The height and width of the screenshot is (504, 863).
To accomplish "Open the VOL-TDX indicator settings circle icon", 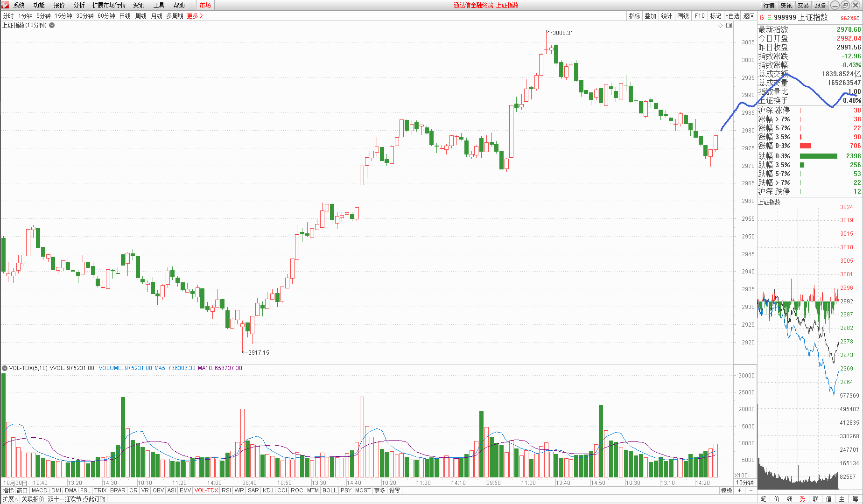I will tap(5, 368).
